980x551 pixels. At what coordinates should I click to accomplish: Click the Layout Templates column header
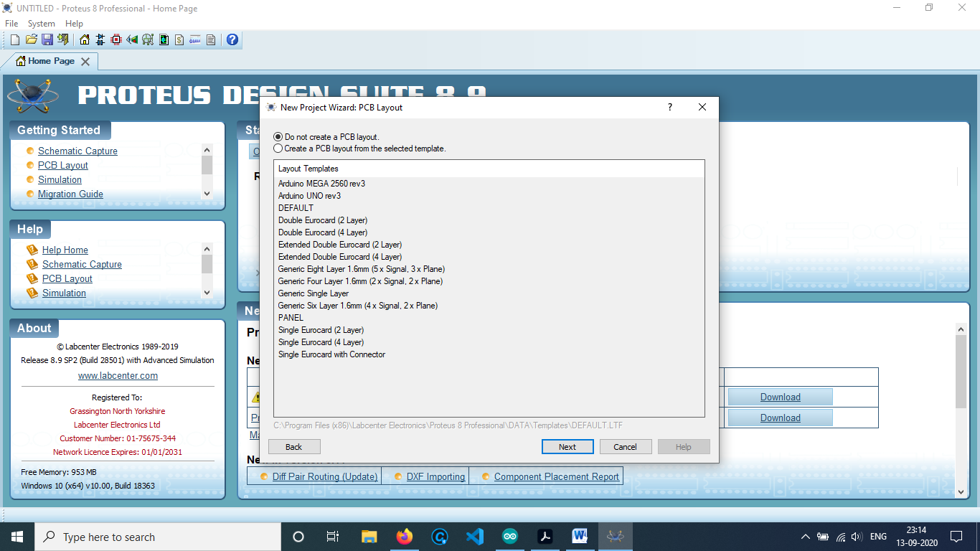489,169
